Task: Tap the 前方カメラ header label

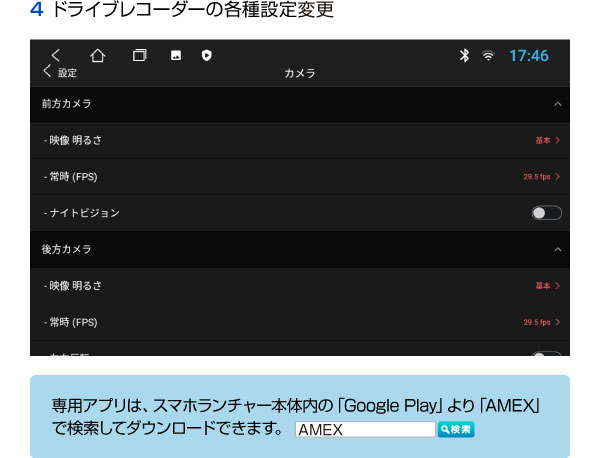Action: [67, 104]
